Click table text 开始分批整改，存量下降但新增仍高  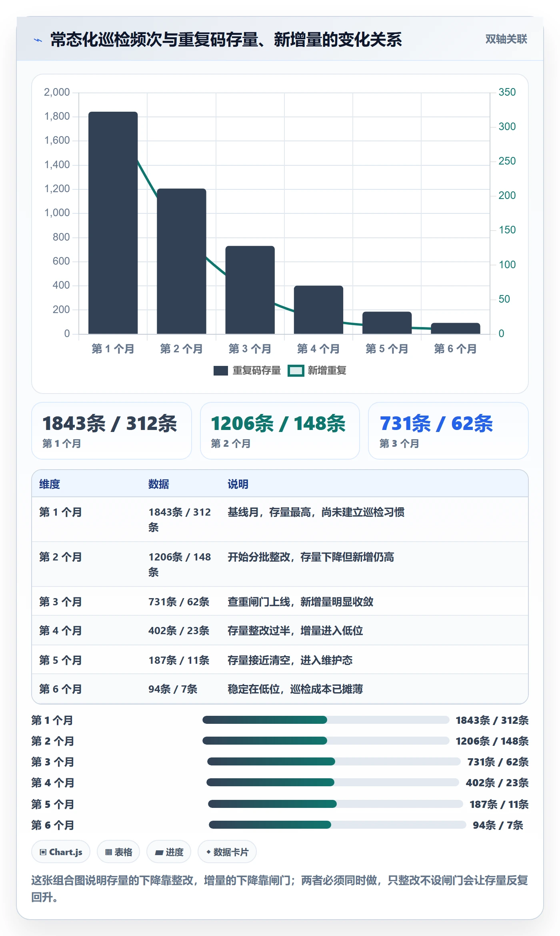point(311,557)
